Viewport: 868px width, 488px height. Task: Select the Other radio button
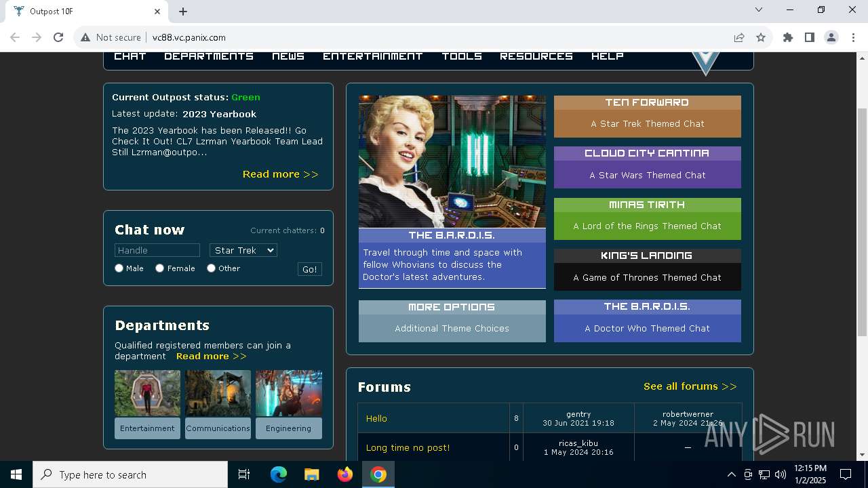coord(212,268)
